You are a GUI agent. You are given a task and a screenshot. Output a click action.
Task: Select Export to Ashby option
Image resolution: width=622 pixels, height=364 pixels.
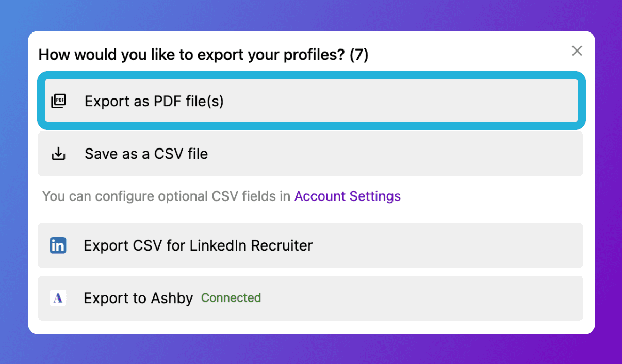tap(138, 298)
